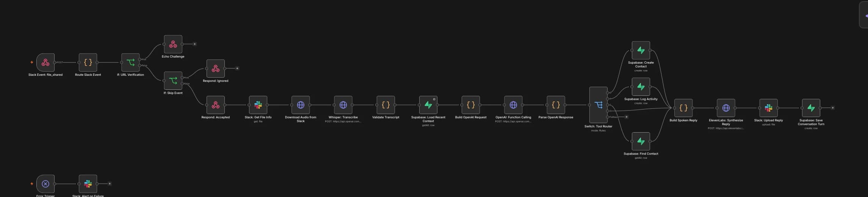Click the "upload: file" subtitle text
This screenshot has width=868, height=197.
pos(768,125)
